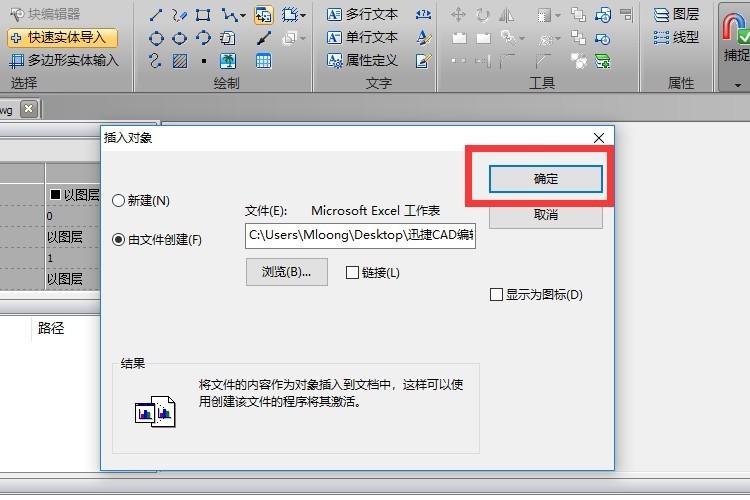Click 确定 to confirm inserting object
The height and width of the screenshot is (500, 750).
(545, 179)
